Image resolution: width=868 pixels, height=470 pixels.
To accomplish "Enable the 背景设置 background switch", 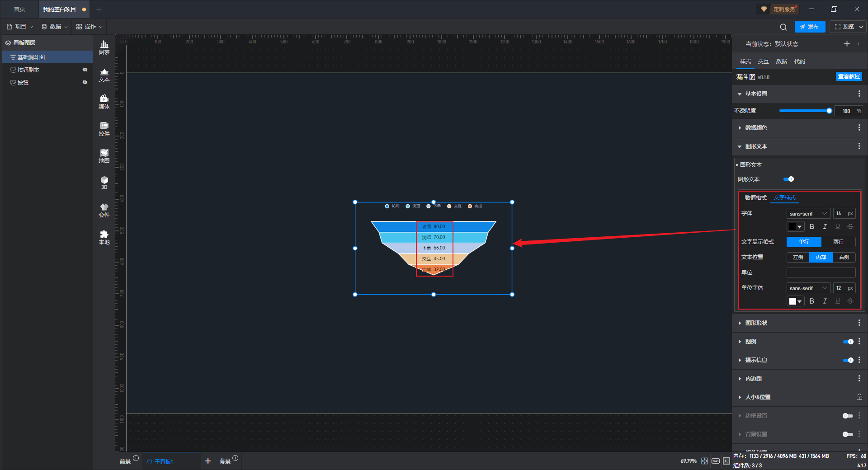I will coord(848,434).
